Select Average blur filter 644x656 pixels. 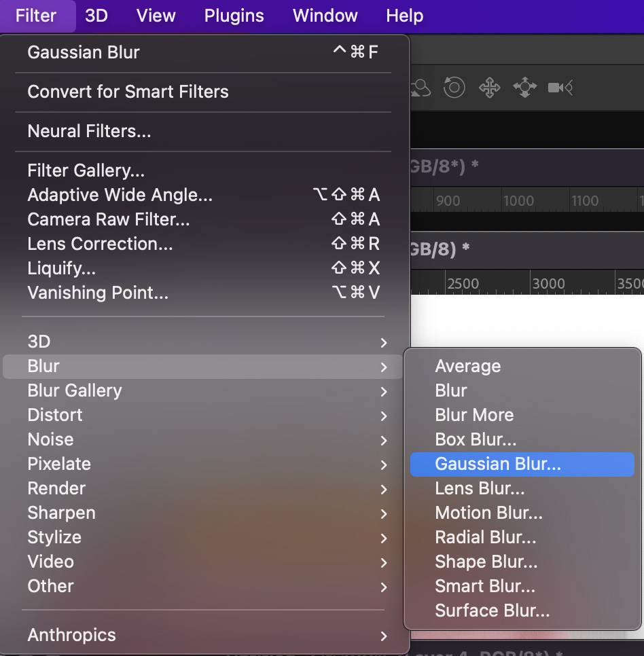[x=522, y=367]
